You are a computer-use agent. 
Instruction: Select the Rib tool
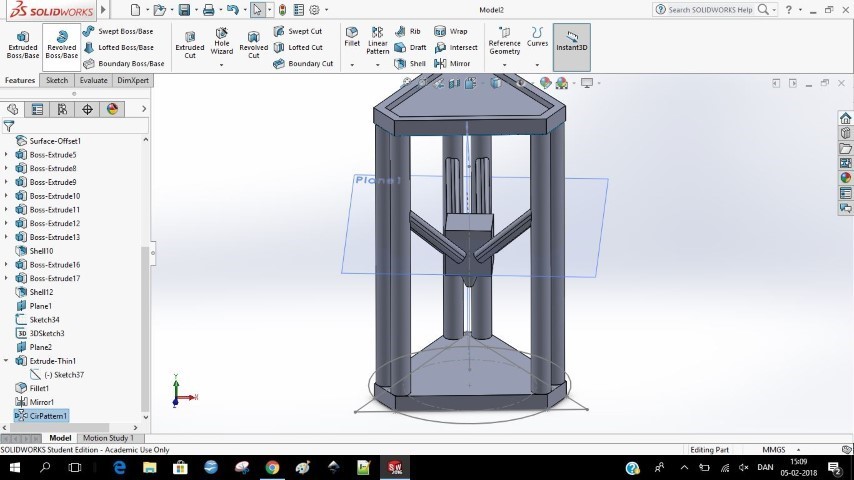pyautogui.click(x=407, y=32)
